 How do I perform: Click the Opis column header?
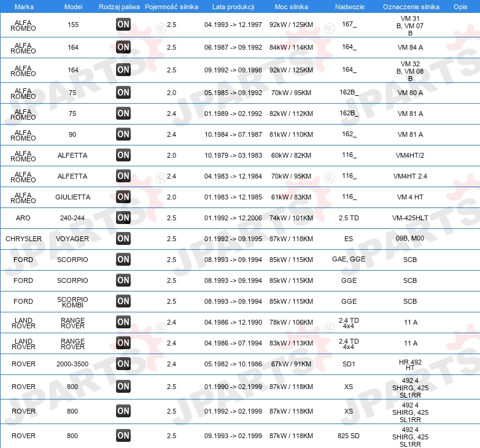tap(460, 7)
